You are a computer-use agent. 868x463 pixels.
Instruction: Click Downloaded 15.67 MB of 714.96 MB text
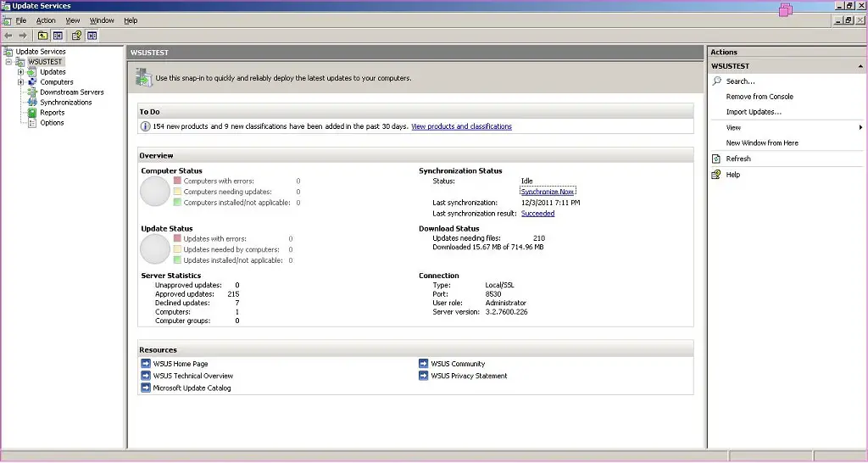pyautogui.click(x=488, y=247)
